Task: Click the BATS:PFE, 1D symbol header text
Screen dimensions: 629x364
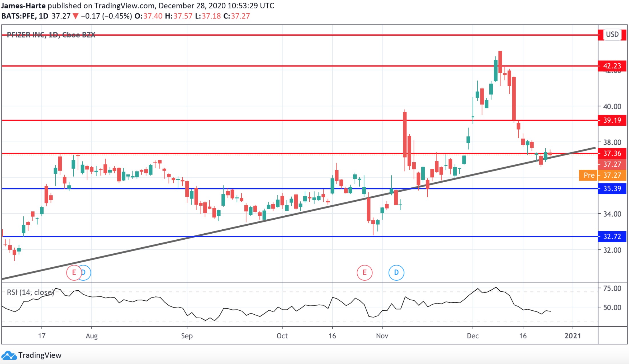Action: [x=25, y=16]
